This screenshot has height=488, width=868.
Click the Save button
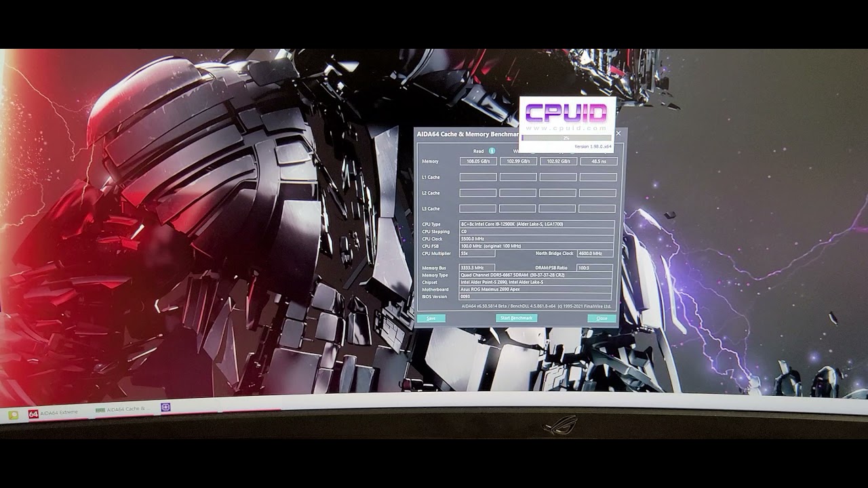(x=431, y=318)
